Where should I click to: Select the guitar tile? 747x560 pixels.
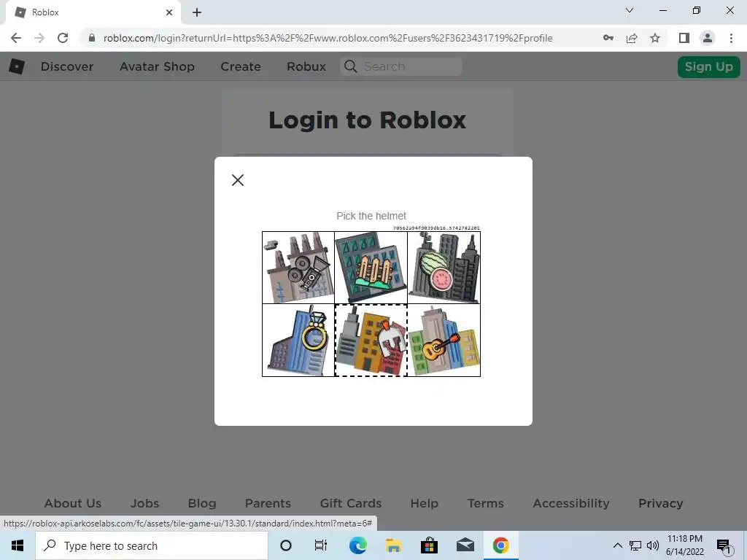(444, 341)
